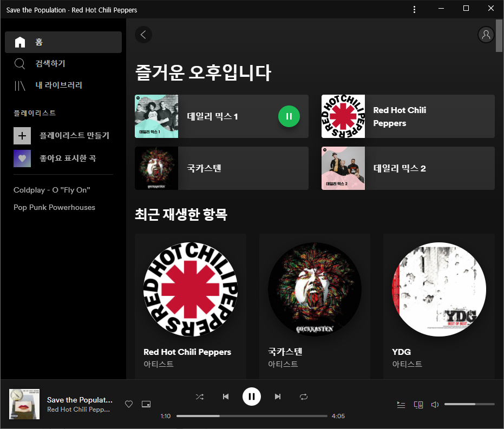504x429 pixels.
Task: Open the 데일리 믹스 1 card
Action: coord(221,116)
